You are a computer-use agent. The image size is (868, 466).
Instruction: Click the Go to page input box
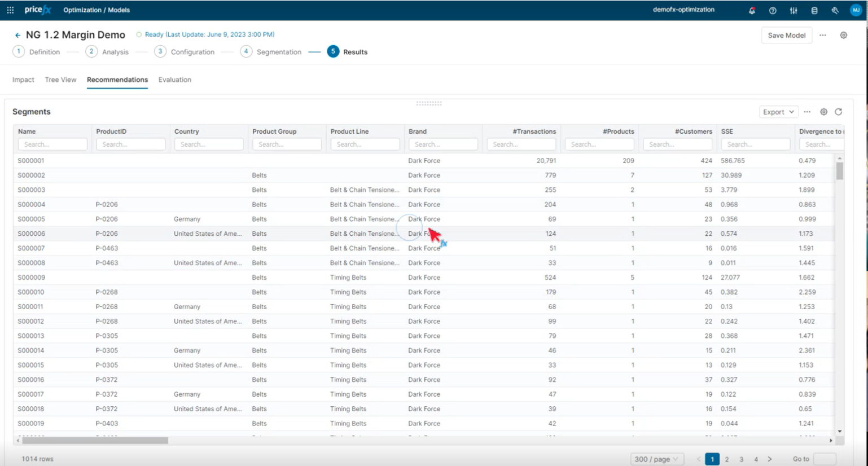824,459
